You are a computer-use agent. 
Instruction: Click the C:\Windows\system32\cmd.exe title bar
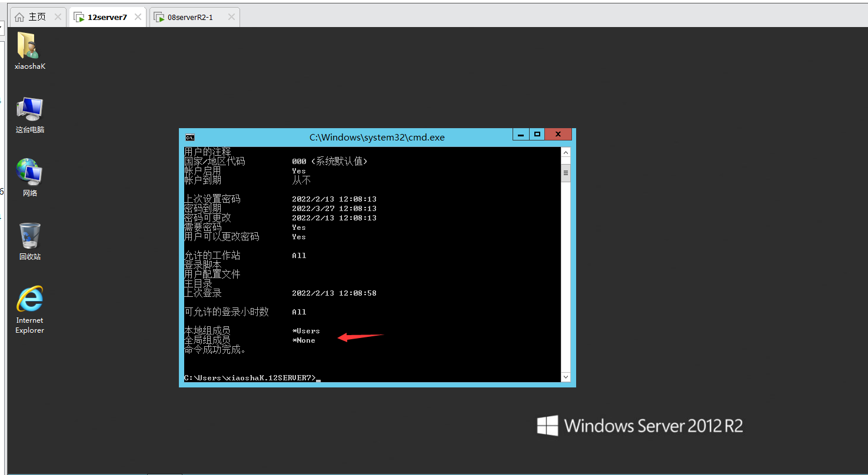pyautogui.click(x=377, y=137)
